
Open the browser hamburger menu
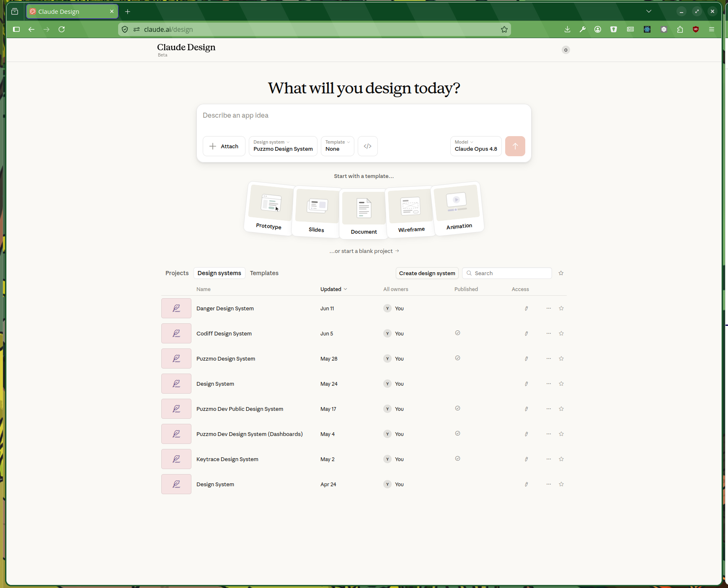click(712, 29)
